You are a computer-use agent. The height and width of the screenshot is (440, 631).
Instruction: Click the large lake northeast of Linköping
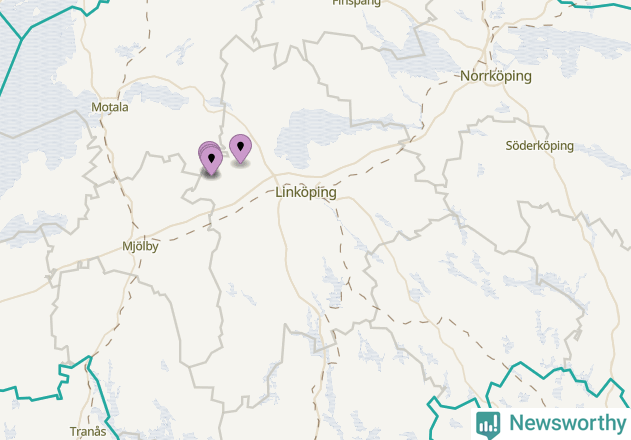click(x=322, y=131)
